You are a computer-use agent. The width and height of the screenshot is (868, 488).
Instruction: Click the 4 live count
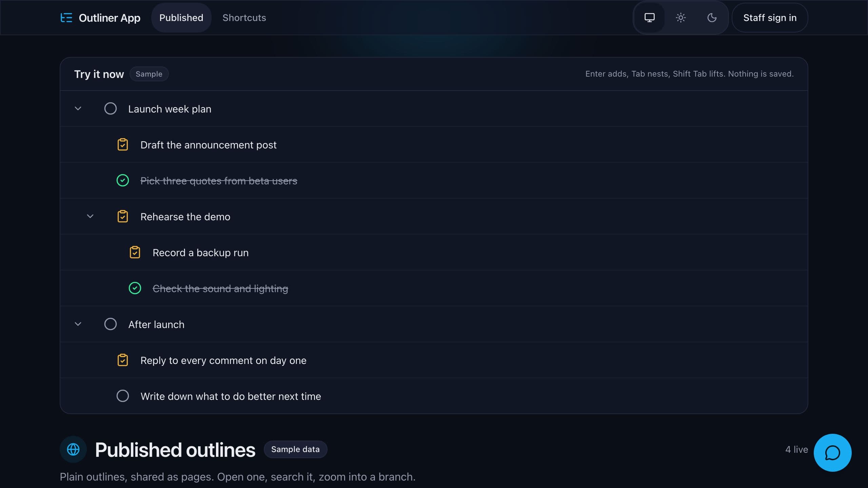796,449
